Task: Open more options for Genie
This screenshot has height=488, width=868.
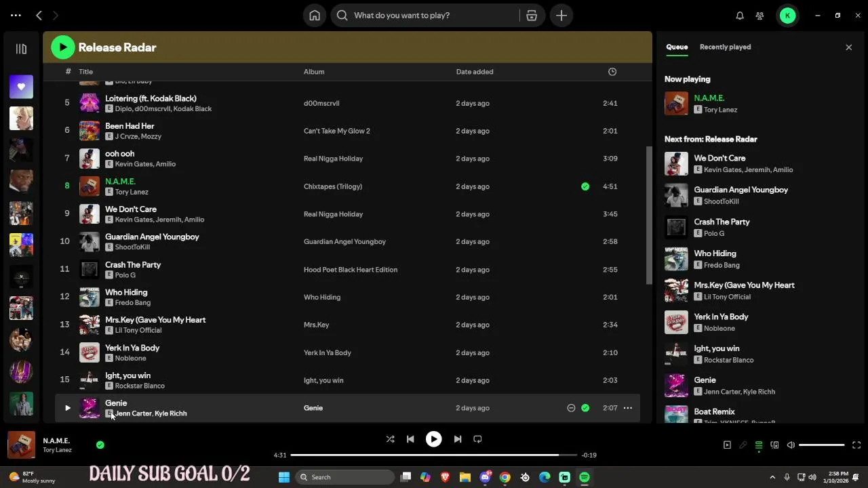Action: tap(628, 408)
